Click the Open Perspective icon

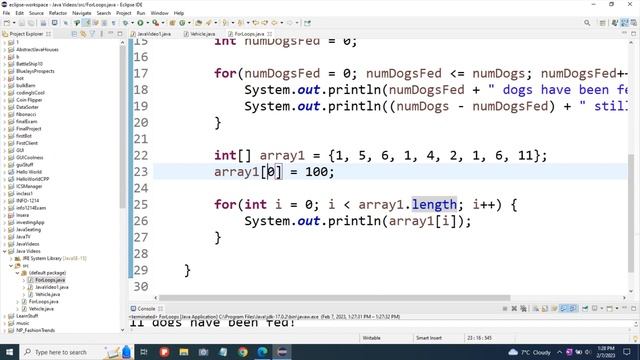click(x=602, y=23)
